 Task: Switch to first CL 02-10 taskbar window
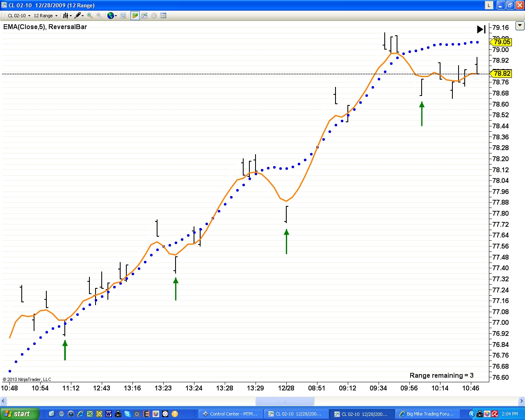tap(296, 414)
